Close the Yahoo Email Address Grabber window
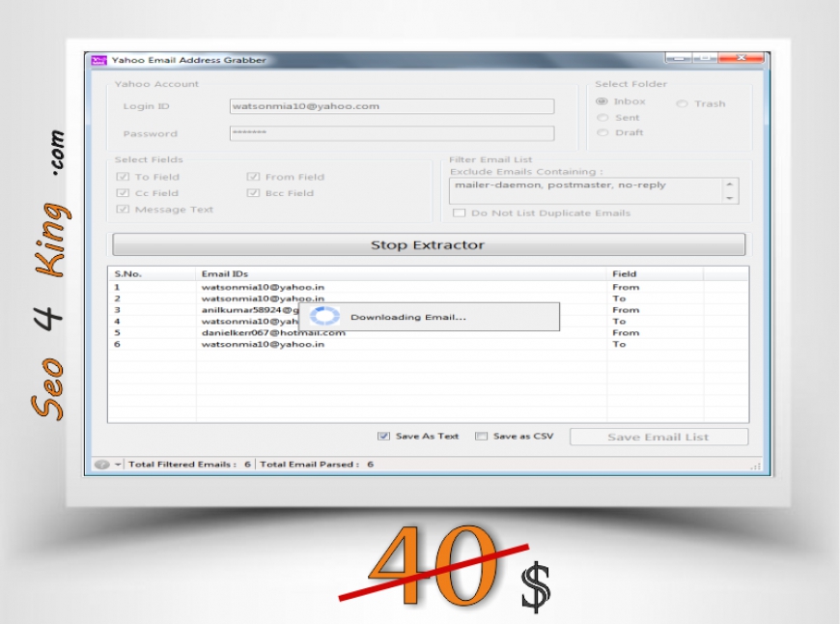 pos(741,57)
